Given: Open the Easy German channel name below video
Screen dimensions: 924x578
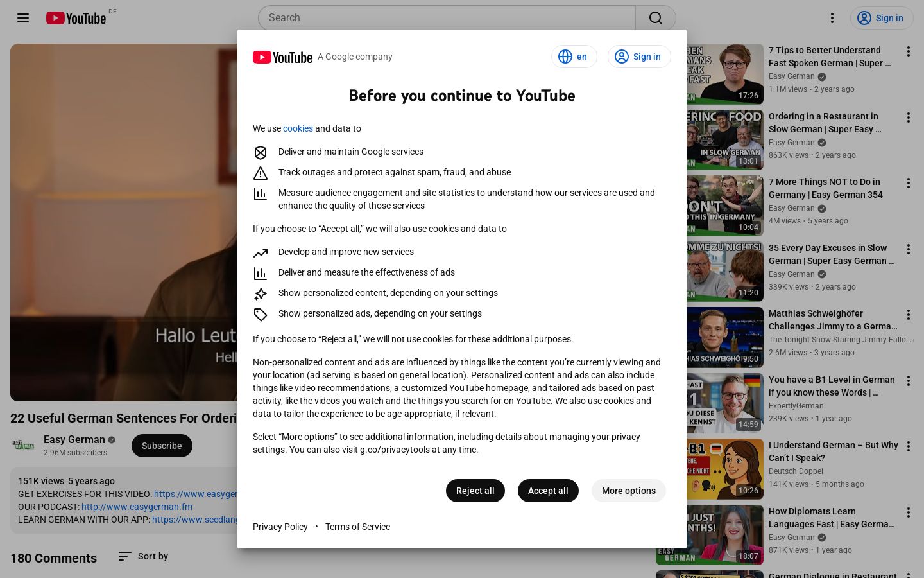Looking at the screenshot, I should pyautogui.click(x=74, y=439).
